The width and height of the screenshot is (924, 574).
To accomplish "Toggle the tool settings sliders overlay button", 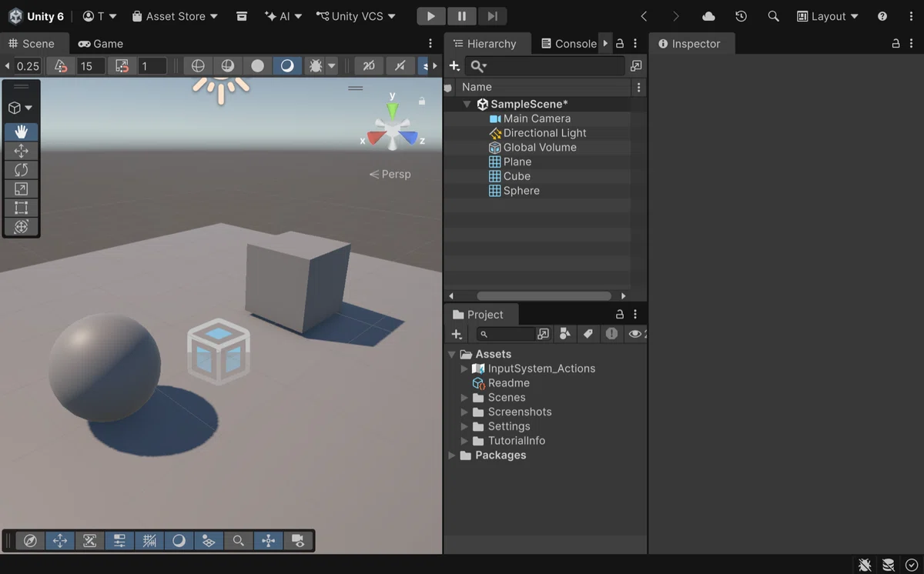I will (x=119, y=541).
